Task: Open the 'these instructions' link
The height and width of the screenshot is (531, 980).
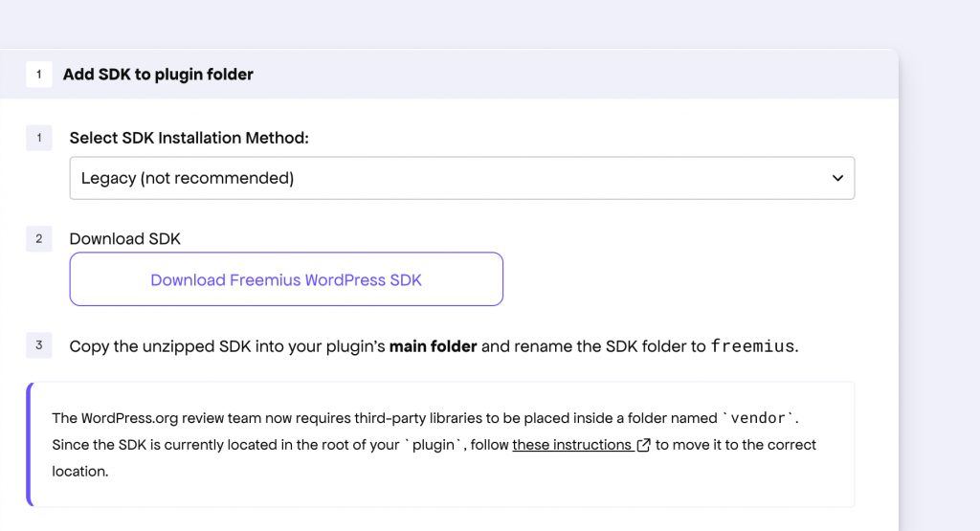Action: click(572, 445)
